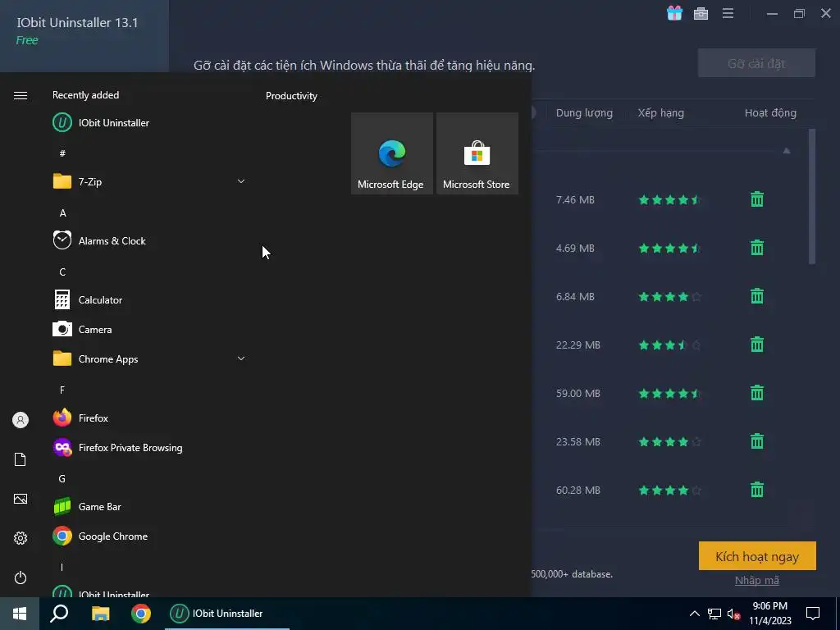Expand the 7-Zip folder
The width and height of the screenshot is (840, 630).
pyautogui.click(x=149, y=181)
